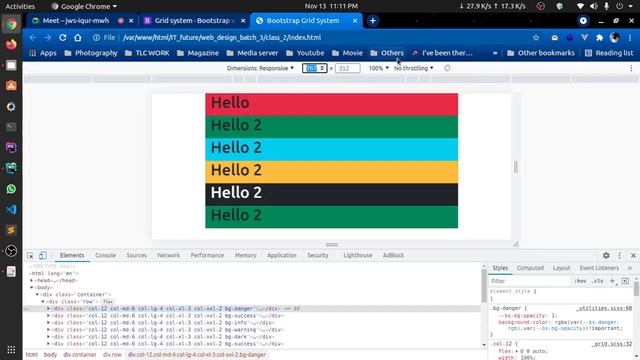This screenshot has height=360, width=640.
Task: Expand the bg-warning div node
Action: (49, 329)
